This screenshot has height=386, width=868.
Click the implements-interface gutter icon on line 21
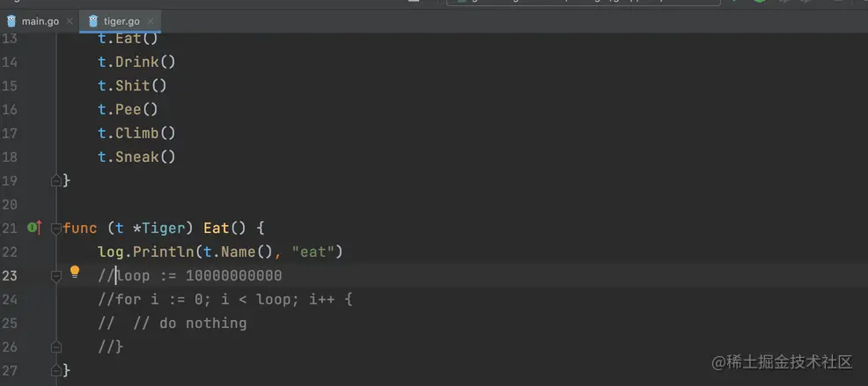click(34, 227)
